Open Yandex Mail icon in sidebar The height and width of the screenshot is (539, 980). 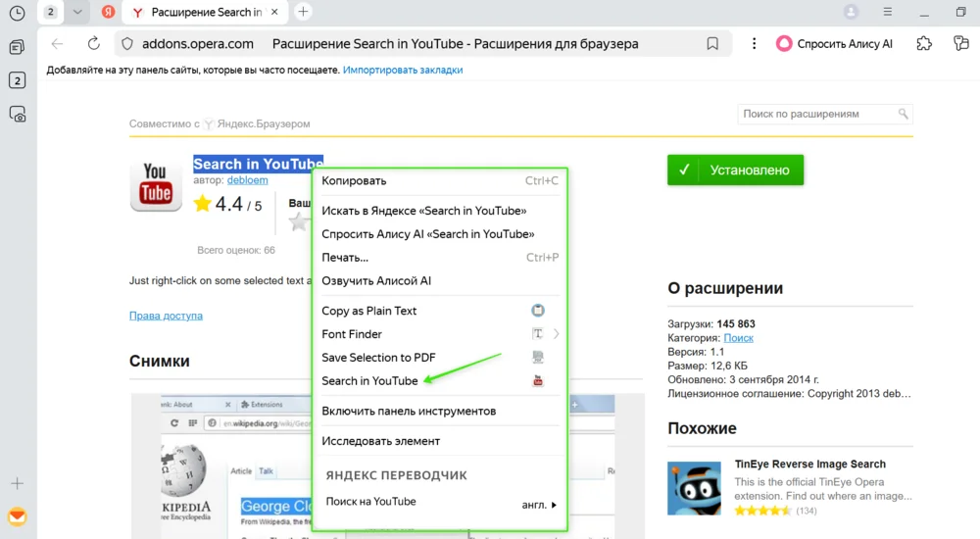pos(17,516)
